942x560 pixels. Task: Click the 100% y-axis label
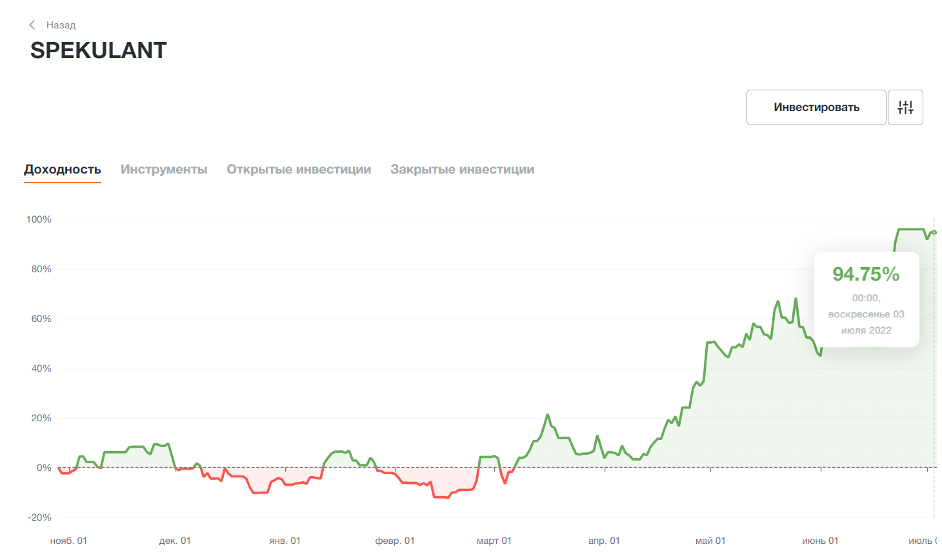pyautogui.click(x=39, y=219)
